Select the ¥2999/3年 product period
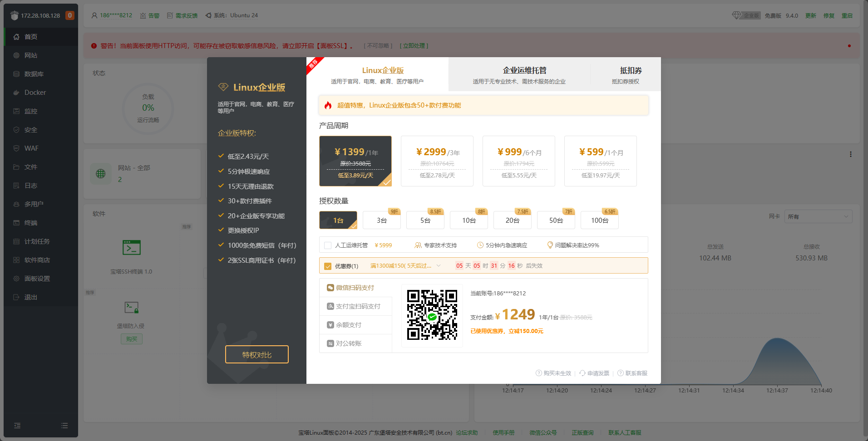The width and height of the screenshot is (868, 441). [x=437, y=161]
